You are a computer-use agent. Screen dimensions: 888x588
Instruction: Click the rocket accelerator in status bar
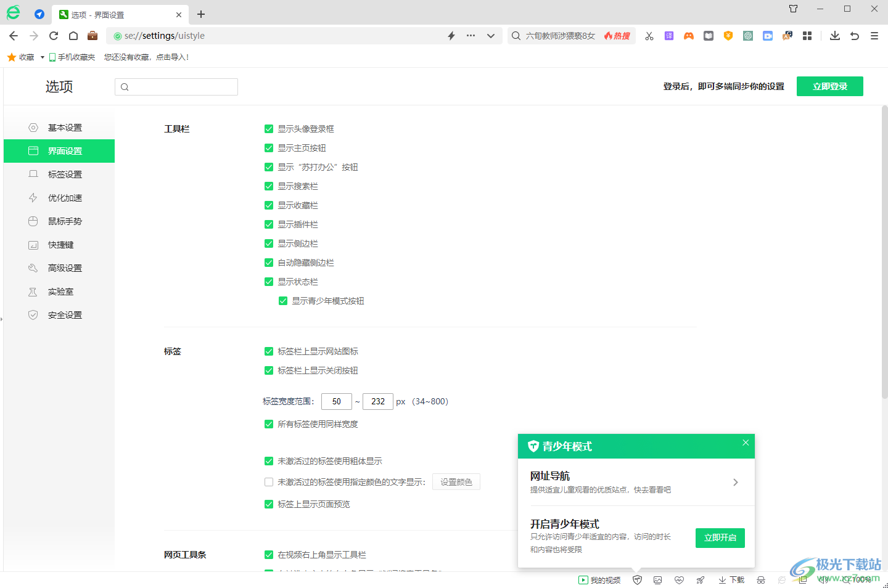click(x=701, y=580)
